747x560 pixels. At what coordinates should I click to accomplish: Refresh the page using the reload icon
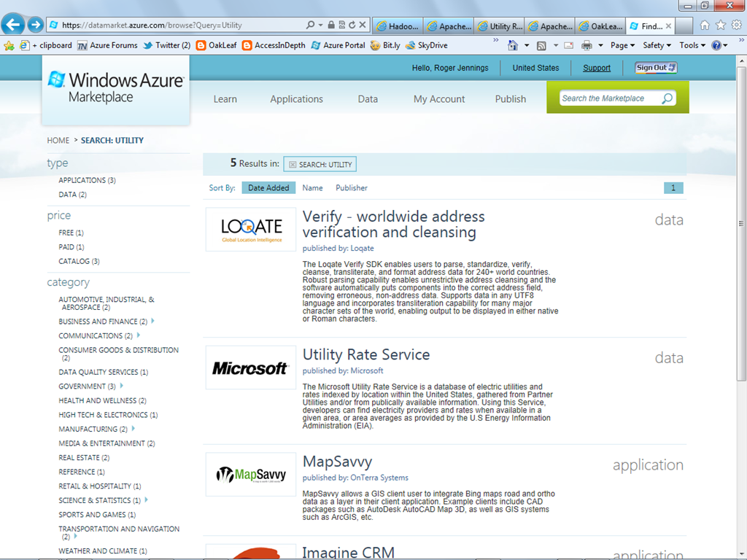(x=352, y=25)
